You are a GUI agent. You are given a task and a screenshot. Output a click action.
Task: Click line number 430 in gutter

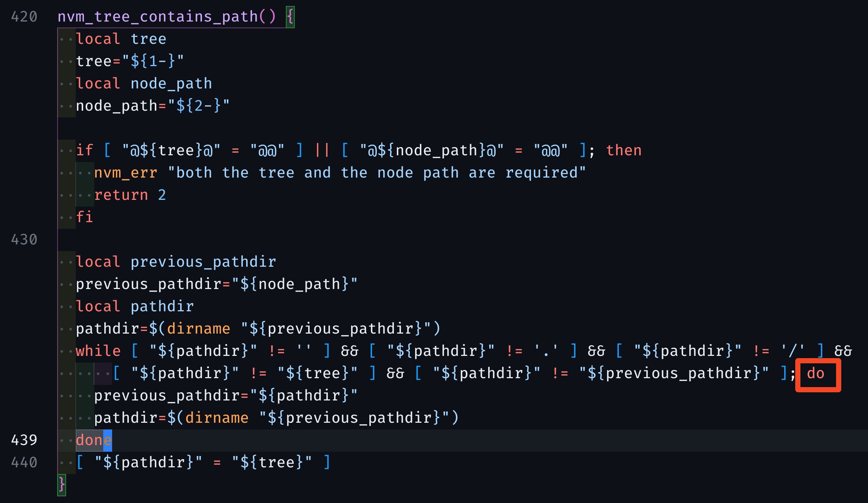tap(24, 240)
